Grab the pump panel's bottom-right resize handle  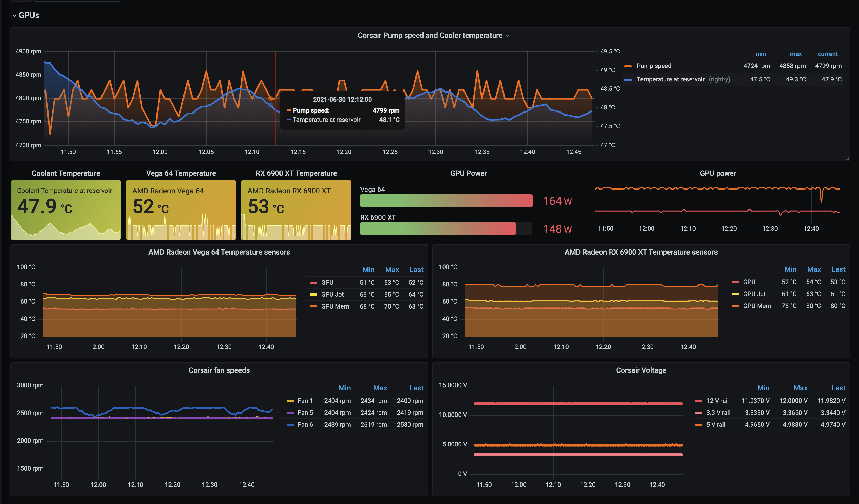click(x=847, y=158)
